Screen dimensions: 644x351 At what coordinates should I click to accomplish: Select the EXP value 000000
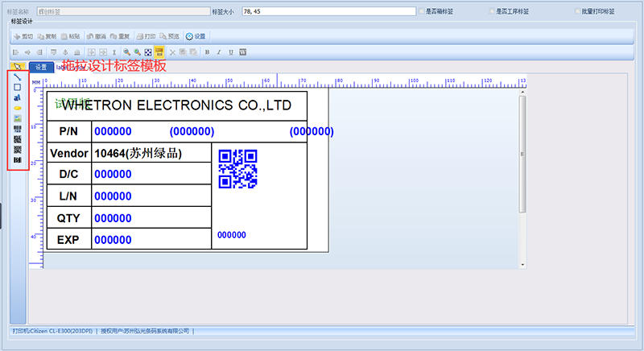point(113,240)
